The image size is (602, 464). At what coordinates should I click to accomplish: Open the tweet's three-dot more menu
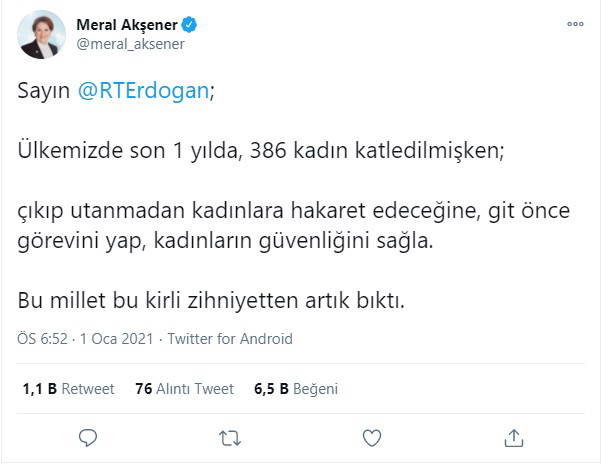coord(573,24)
